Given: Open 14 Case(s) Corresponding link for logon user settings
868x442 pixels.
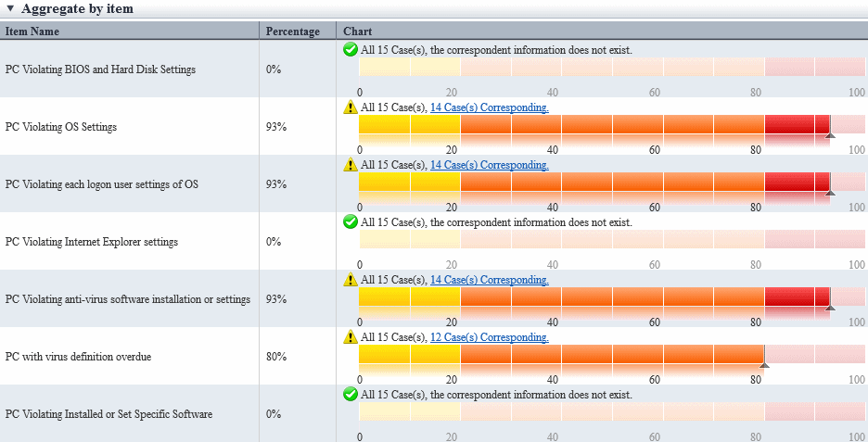Looking at the screenshot, I should pos(490,165).
